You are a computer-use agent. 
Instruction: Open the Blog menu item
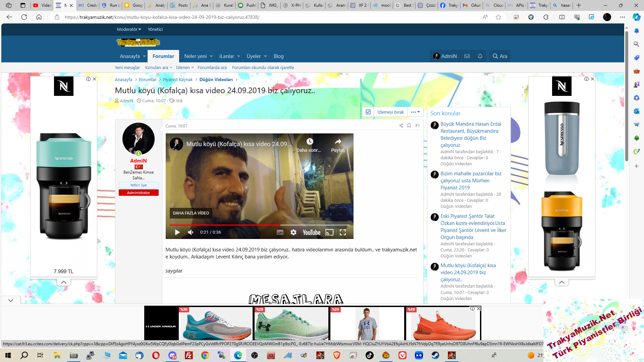[278, 56]
